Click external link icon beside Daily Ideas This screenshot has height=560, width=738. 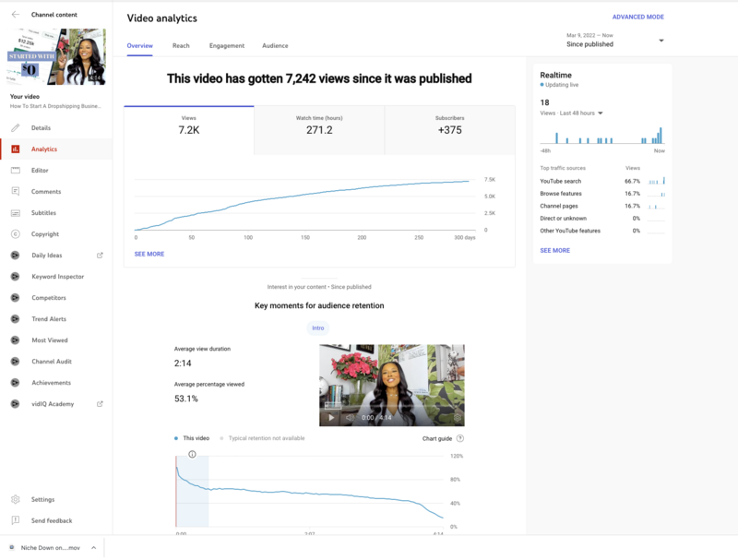coord(100,255)
